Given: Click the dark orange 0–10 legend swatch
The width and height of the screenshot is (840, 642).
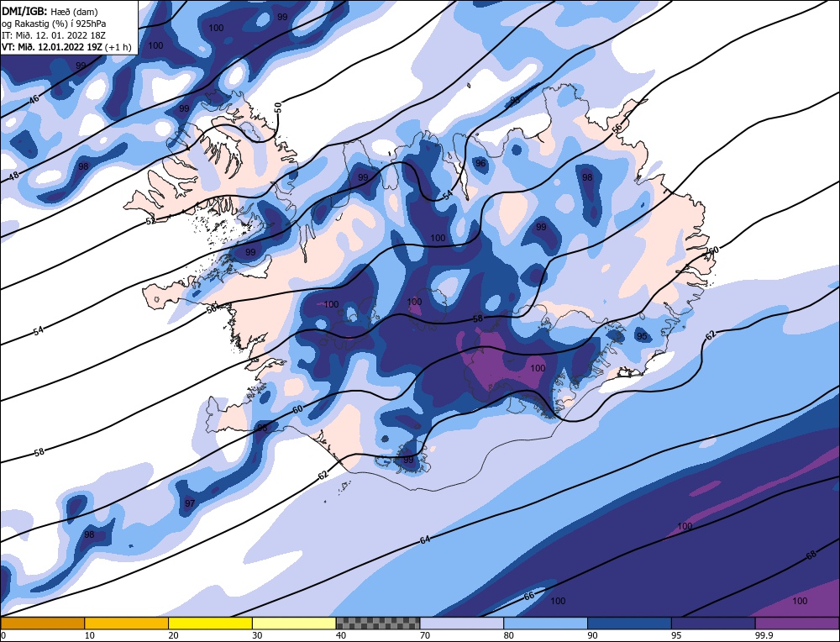Looking at the screenshot, I should click(x=42, y=624).
